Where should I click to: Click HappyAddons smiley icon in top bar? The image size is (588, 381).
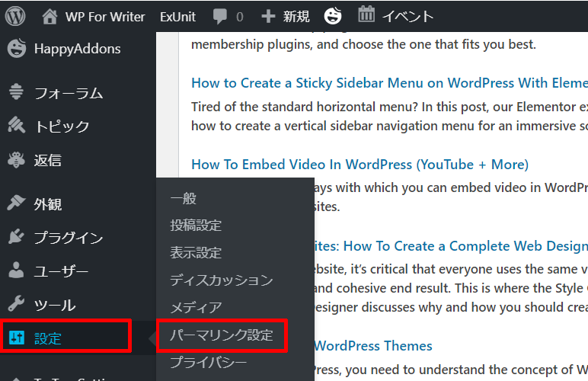tap(333, 16)
